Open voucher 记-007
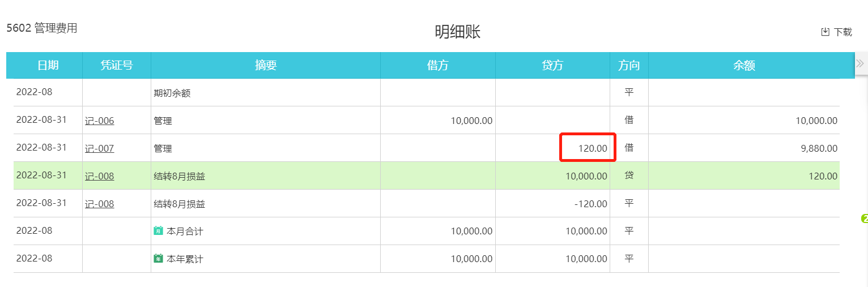This screenshot has width=868, height=287. 100,148
